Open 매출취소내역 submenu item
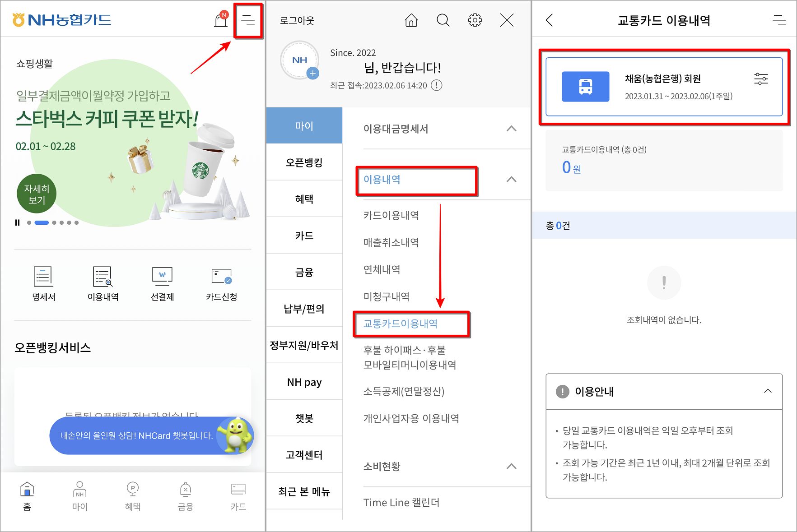This screenshot has width=797, height=532. [x=391, y=242]
